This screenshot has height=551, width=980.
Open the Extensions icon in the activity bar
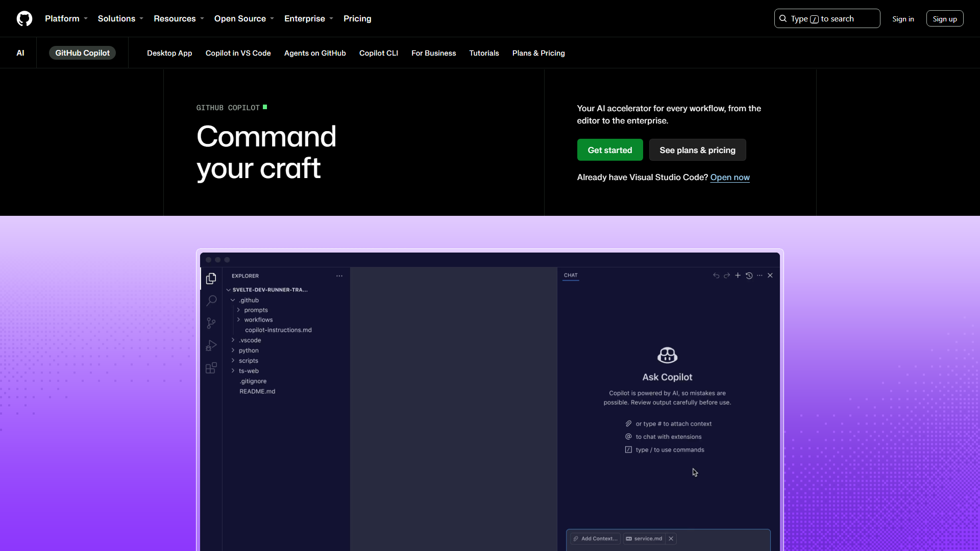point(211,368)
